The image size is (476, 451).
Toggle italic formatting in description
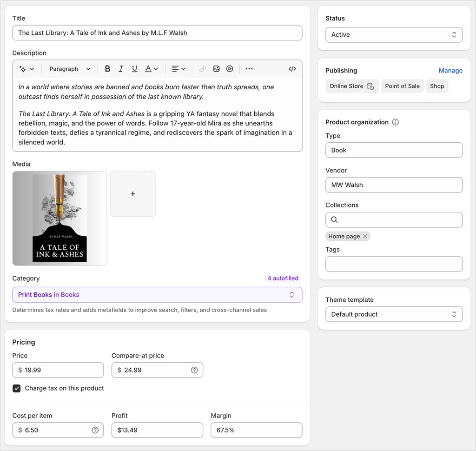(x=121, y=69)
